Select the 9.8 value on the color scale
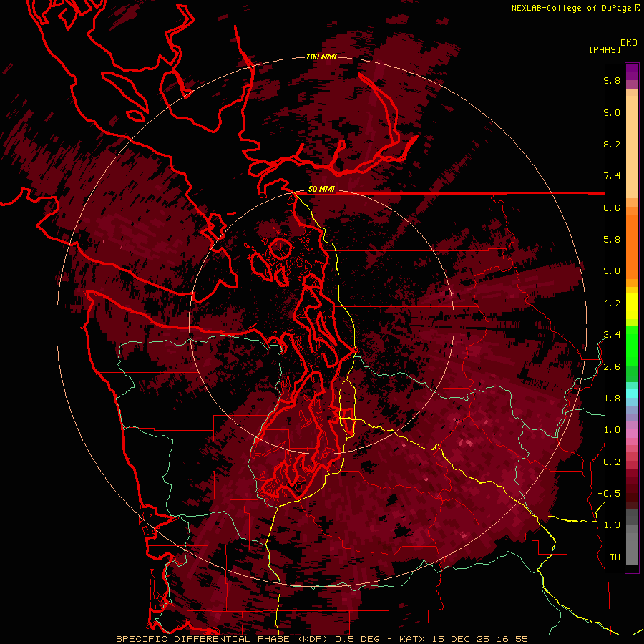 [612, 80]
